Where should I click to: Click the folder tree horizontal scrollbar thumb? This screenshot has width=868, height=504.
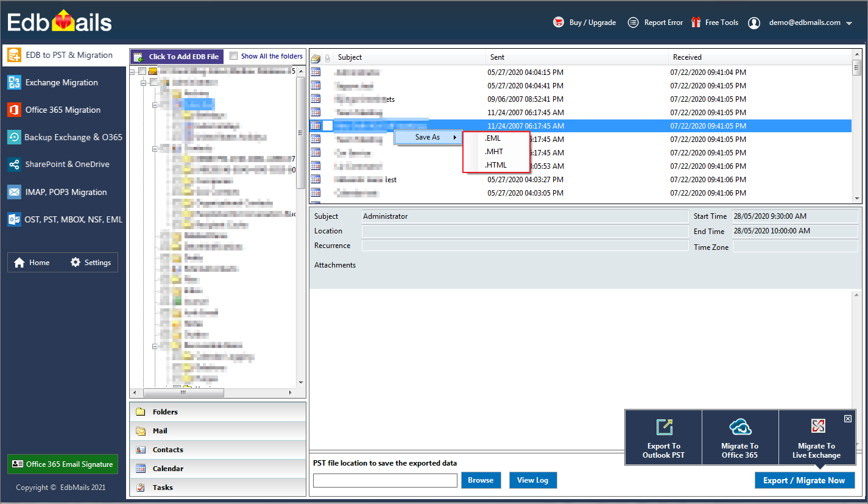point(183,393)
